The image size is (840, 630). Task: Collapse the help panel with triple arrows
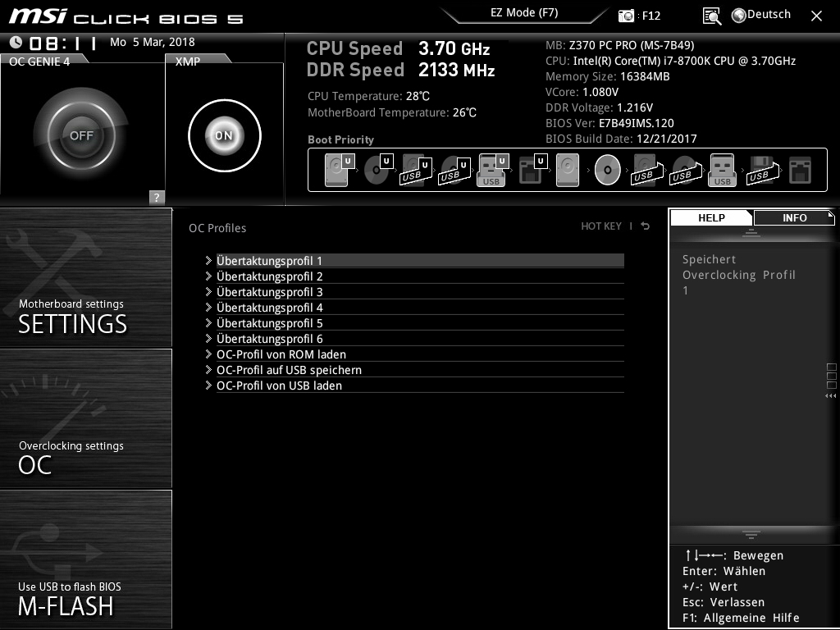pyautogui.click(x=830, y=396)
